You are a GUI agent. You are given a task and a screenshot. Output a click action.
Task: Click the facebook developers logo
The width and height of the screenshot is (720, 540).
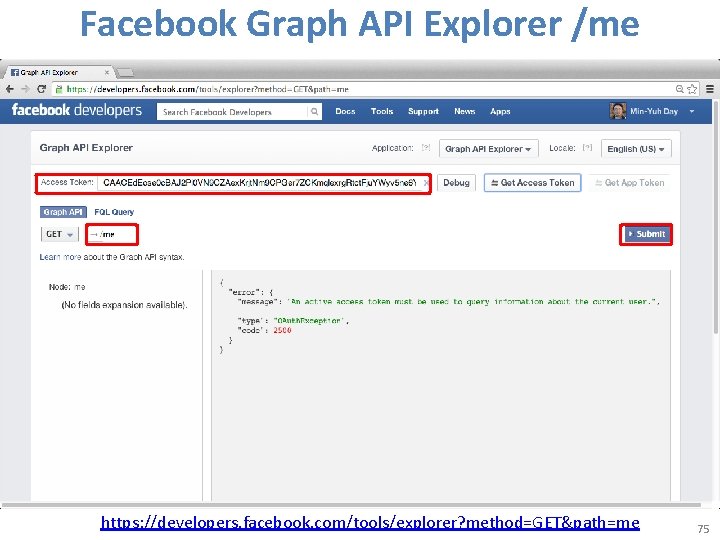pyautogui.click(x=77, y=110)
